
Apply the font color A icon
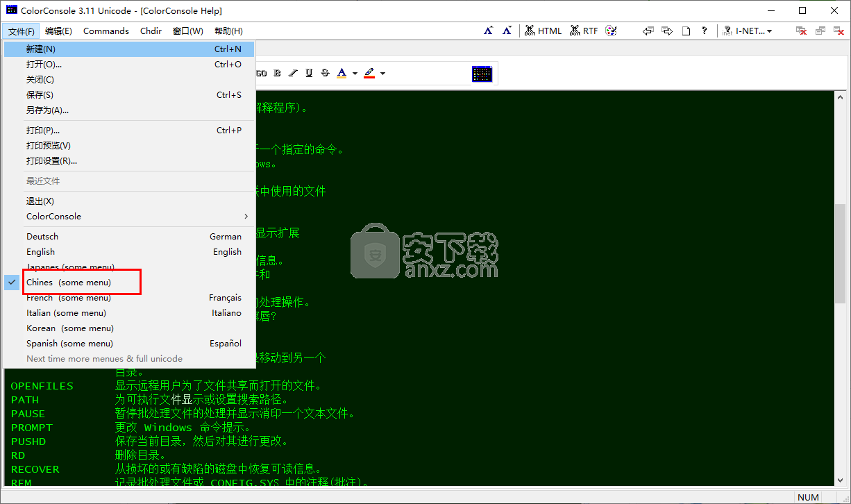(342, 73)
